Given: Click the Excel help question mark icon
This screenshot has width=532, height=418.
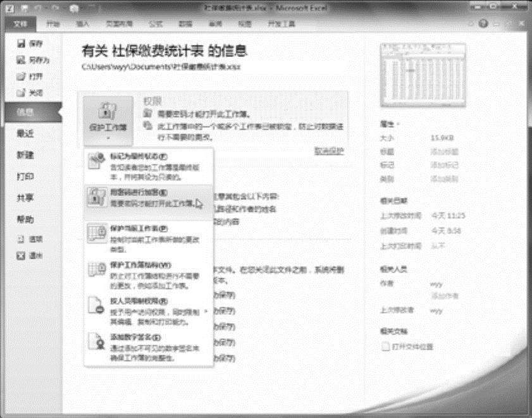Looking at the screenshot, I should click(483, 23).
